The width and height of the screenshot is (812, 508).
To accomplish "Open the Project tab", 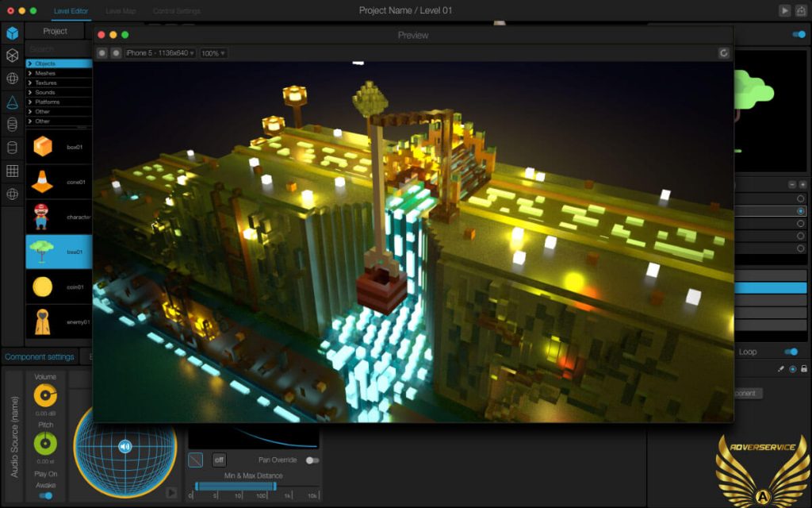I will click(x=55, y=31).
